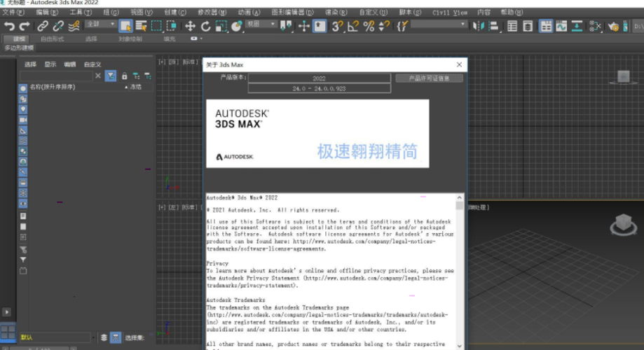Open named selection sets dropdown
644x350 pixels.
coord(439,24)
